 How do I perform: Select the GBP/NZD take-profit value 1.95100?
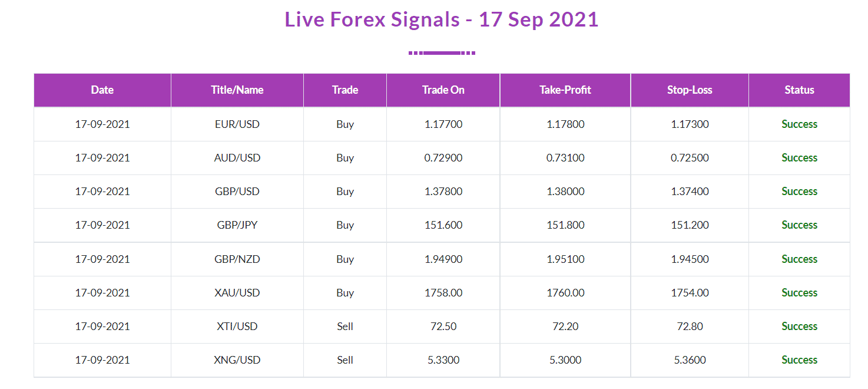click(565, 259)
